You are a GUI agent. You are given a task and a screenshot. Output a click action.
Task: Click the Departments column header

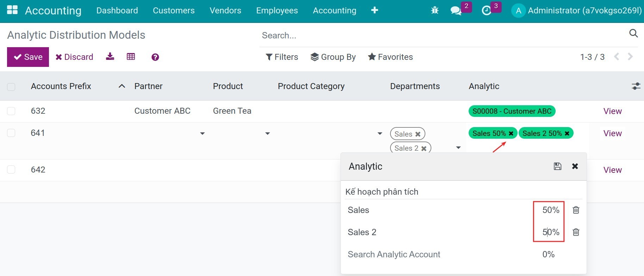point(415,86)
